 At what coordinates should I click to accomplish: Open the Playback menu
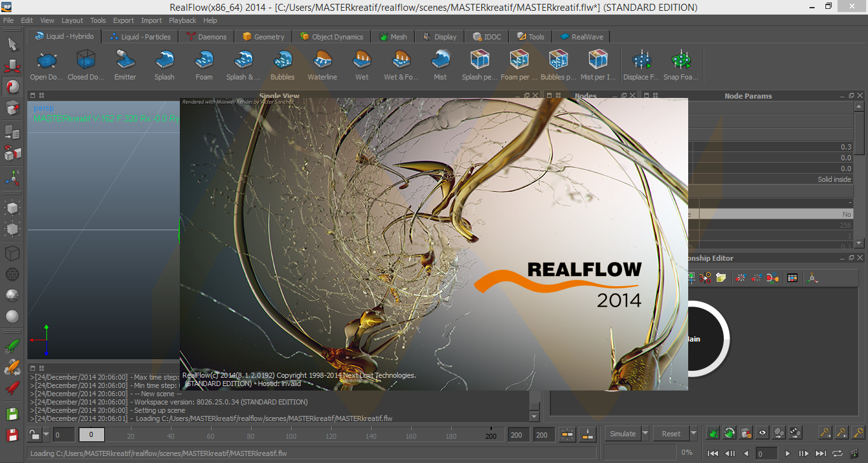[182, 20]
